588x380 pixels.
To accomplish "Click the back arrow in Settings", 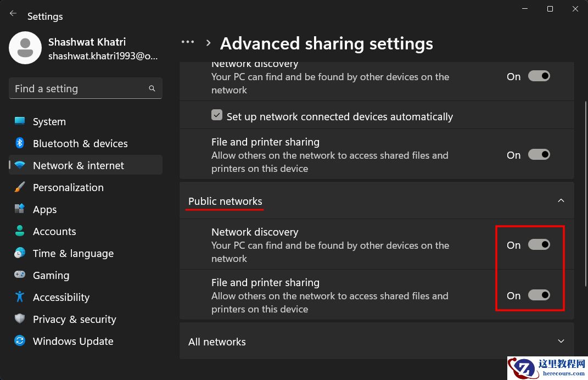I will [x=13, y=14].
